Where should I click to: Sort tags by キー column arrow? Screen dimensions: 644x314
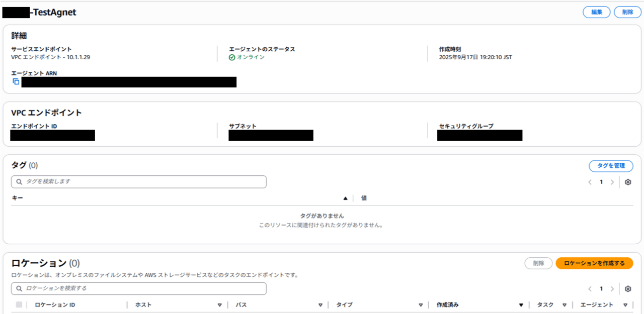pos(345,198)
